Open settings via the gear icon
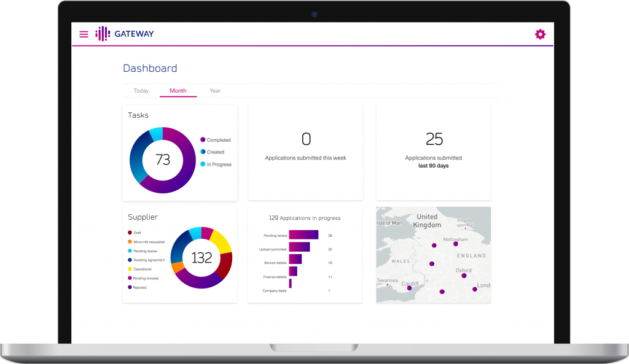 point(540,34)
